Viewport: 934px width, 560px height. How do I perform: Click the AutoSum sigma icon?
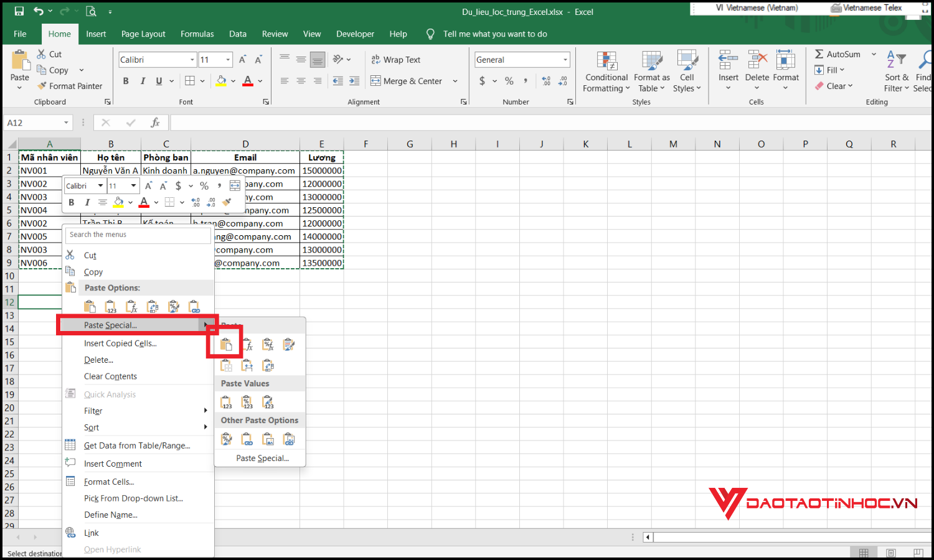[819, 54]
